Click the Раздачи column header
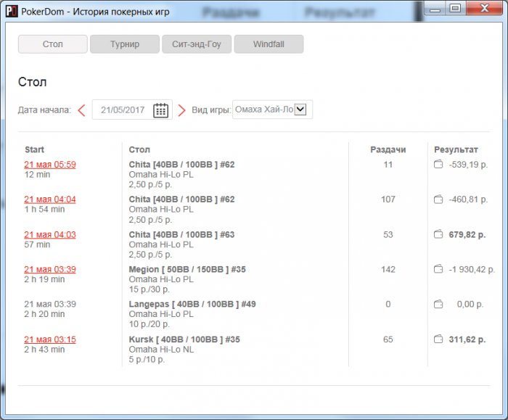 point(388,149)
